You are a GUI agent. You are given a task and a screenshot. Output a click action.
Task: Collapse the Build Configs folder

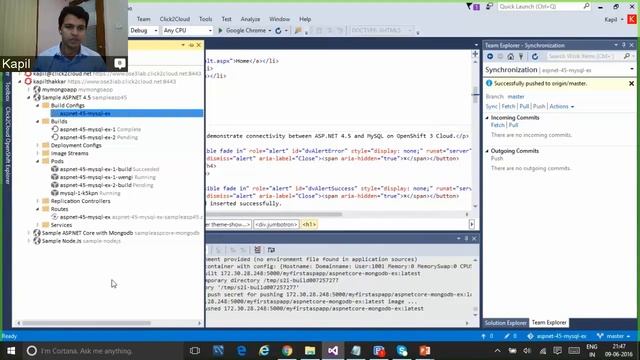[38, 105]
